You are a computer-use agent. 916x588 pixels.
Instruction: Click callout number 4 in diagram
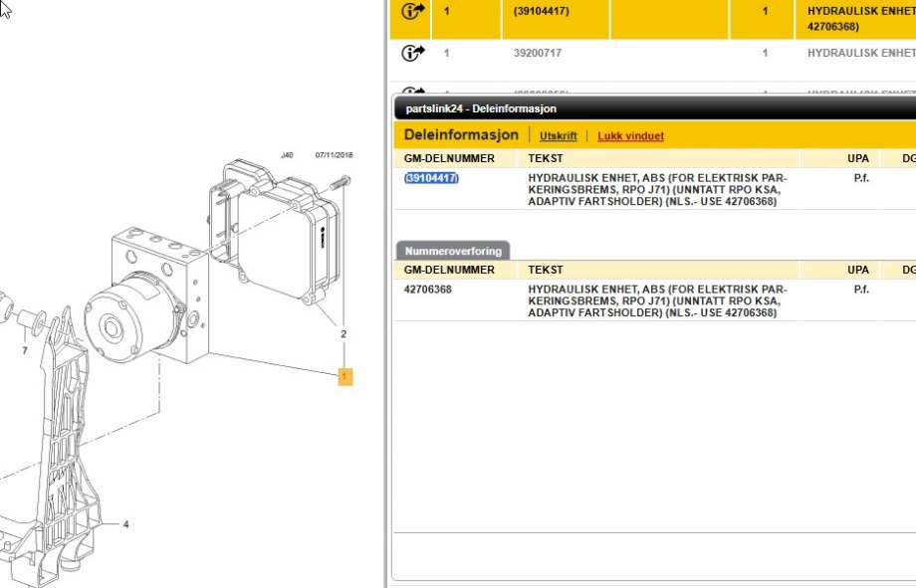pos(125,524)
